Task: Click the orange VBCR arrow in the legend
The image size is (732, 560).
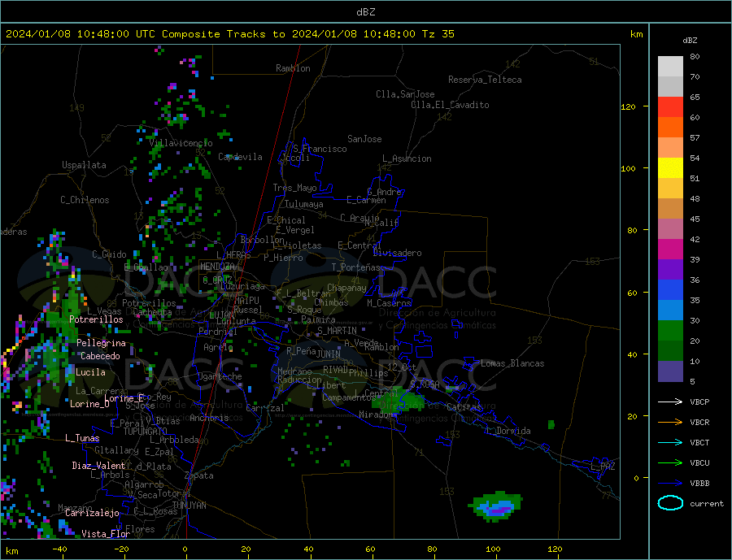Action: [x=670, y=423]
